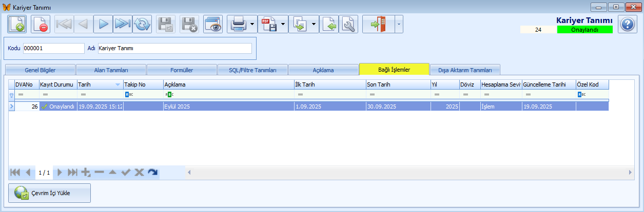644x212 pixels.
Task: Click the Çevrim İçi Yükle button
Action: point(50,193)
